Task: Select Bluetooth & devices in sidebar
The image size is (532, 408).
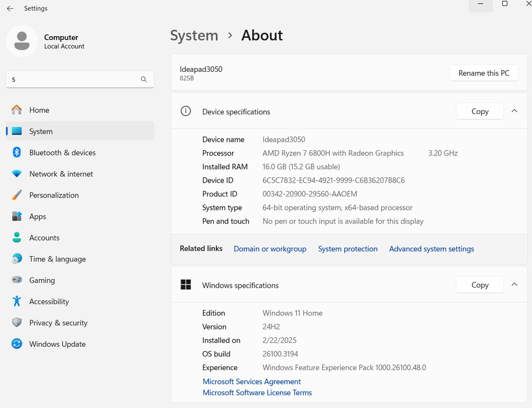Action: 80,152
